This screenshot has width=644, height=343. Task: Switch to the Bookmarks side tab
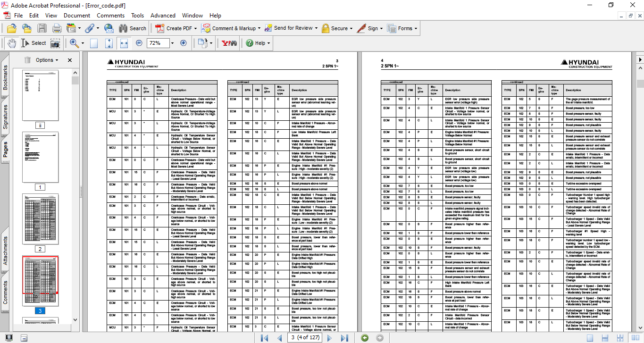[x=6, y=77]
